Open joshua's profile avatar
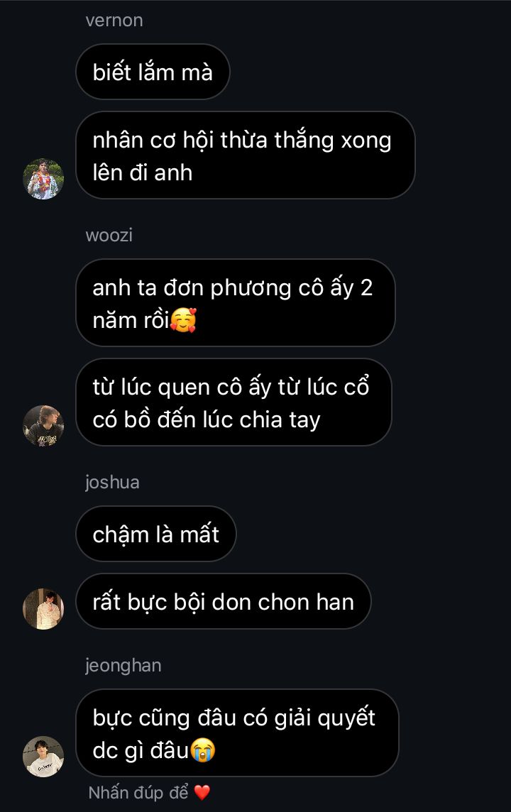 (43, 609)
